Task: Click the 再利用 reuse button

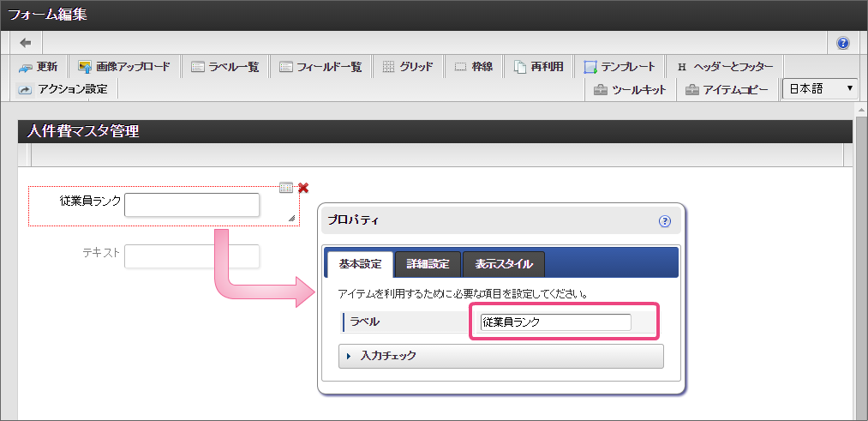Action: point(539,67)
